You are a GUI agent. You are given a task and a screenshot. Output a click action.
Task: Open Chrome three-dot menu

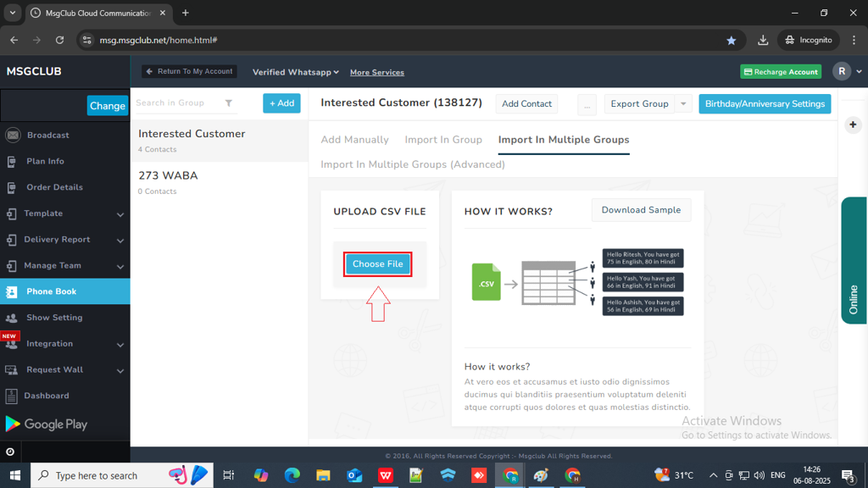(x=854, y=40)
